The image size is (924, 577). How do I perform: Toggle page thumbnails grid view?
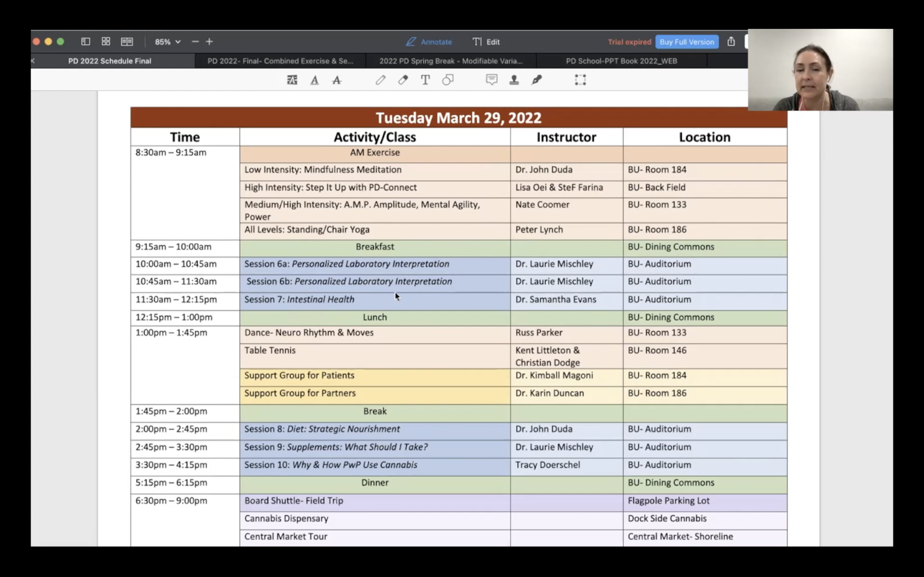pyautogui.click(x=106, y=42)
